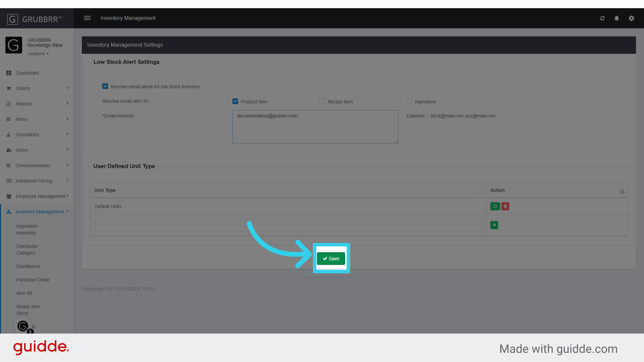The width and height of the screenshot is (644, 362).
Task: Open Distributor Category page
Action: coord(27,250)
